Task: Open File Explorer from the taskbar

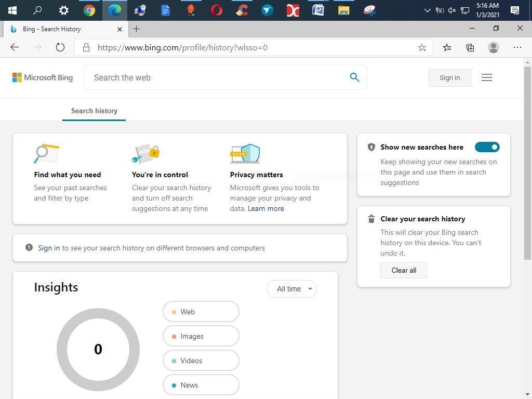Action: pos(344,10)
